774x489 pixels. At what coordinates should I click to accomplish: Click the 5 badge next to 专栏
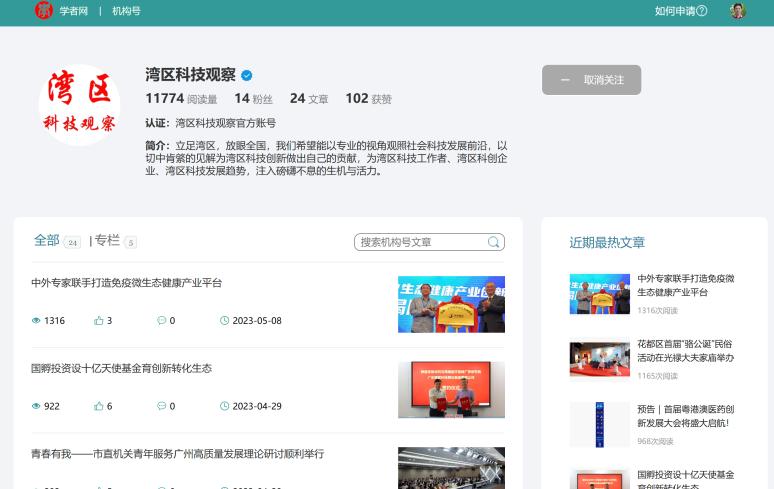(130, 242)
